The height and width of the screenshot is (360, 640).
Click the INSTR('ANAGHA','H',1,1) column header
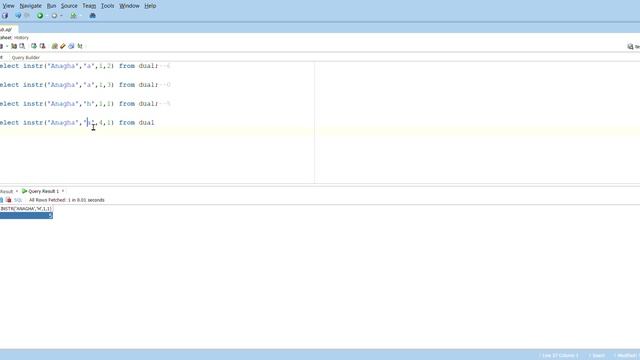pyautogui.click(x=26, y=209)
